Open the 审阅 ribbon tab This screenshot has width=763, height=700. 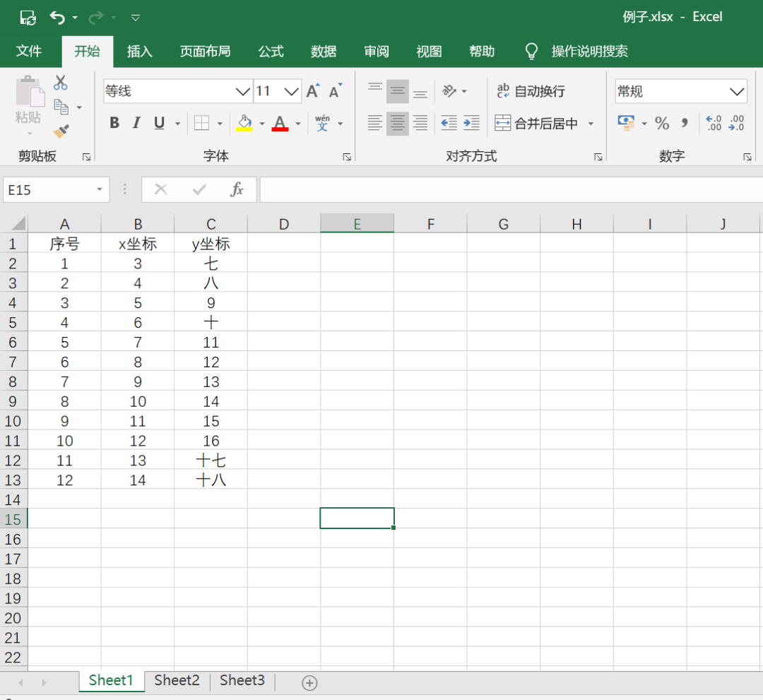376,51
